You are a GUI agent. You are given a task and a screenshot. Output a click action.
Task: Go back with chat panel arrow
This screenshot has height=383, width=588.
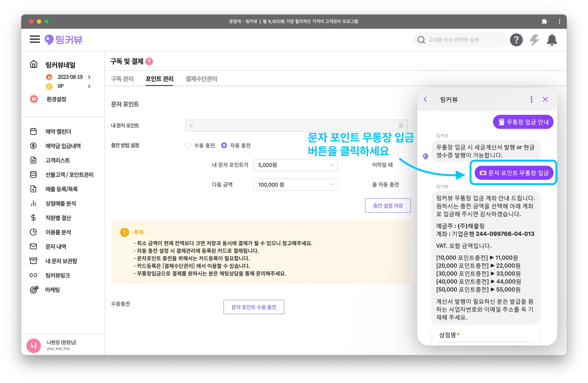tap(425, 100)
